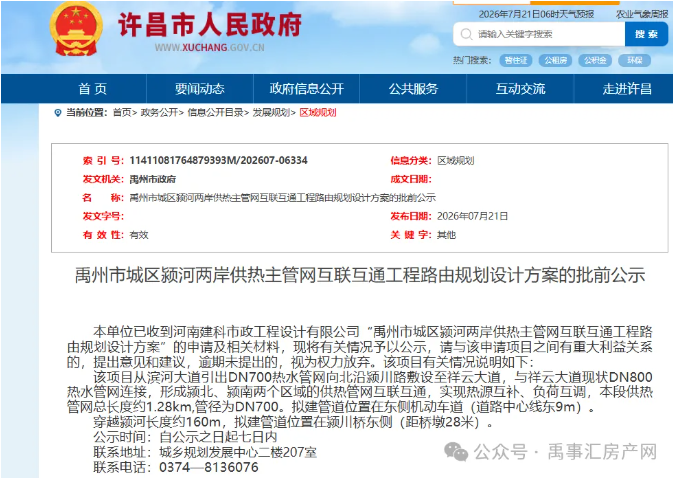This screenshot has height=487, width=673.
Task: Go to 公共服务 in the navigation bar
Action: click(x=413, y=88)
